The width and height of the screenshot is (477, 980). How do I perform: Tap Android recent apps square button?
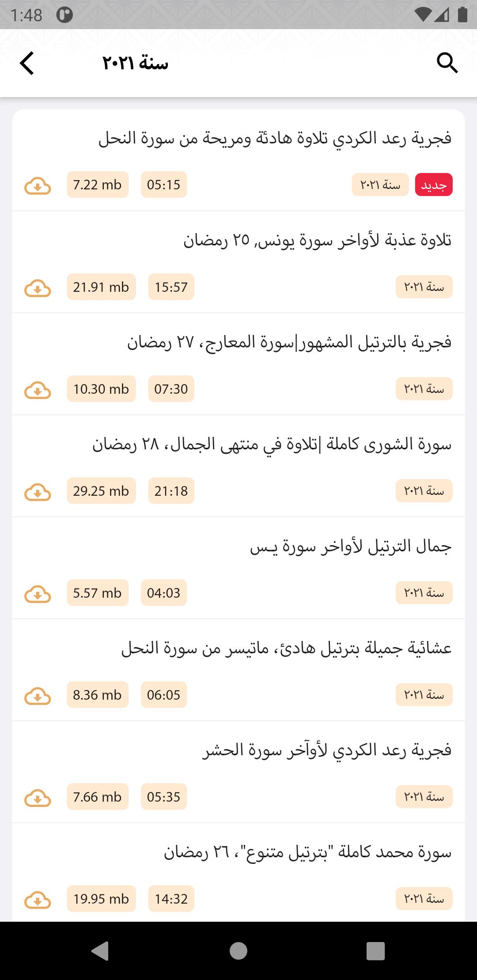pos(375,951)
